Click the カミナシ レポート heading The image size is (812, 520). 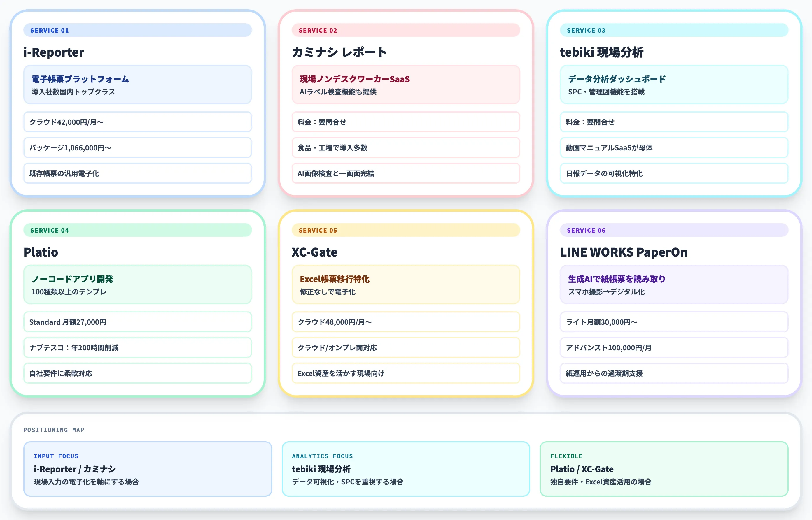click(x=339, y=52)
